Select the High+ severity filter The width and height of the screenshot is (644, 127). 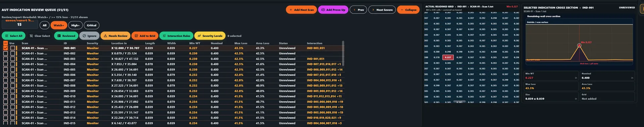(x=75, y=25)
